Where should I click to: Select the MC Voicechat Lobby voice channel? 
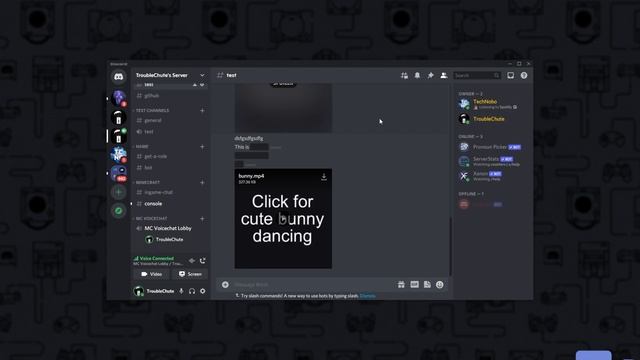click(170, 228)
